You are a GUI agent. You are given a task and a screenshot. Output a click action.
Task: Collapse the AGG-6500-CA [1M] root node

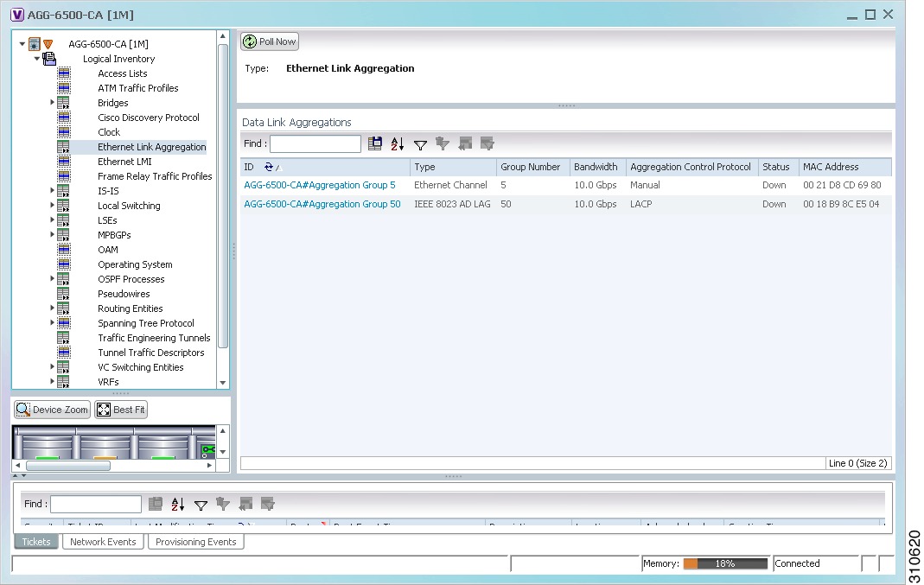tap(22, 43)
